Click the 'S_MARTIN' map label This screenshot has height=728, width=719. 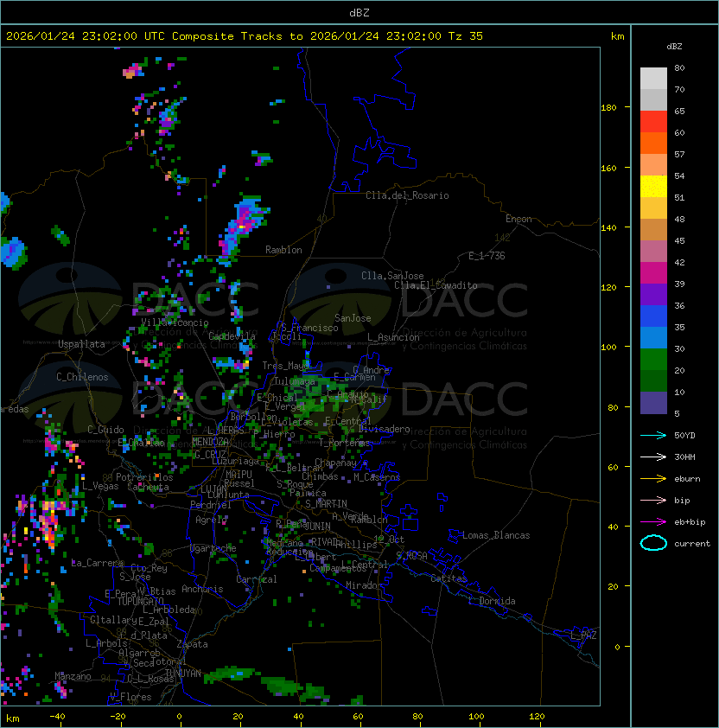326,504
